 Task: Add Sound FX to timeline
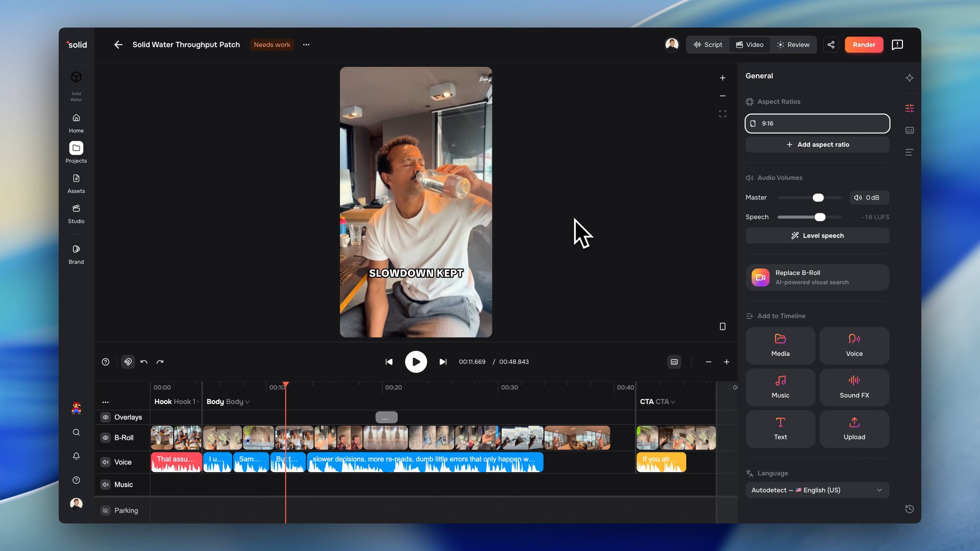[854, 387]
